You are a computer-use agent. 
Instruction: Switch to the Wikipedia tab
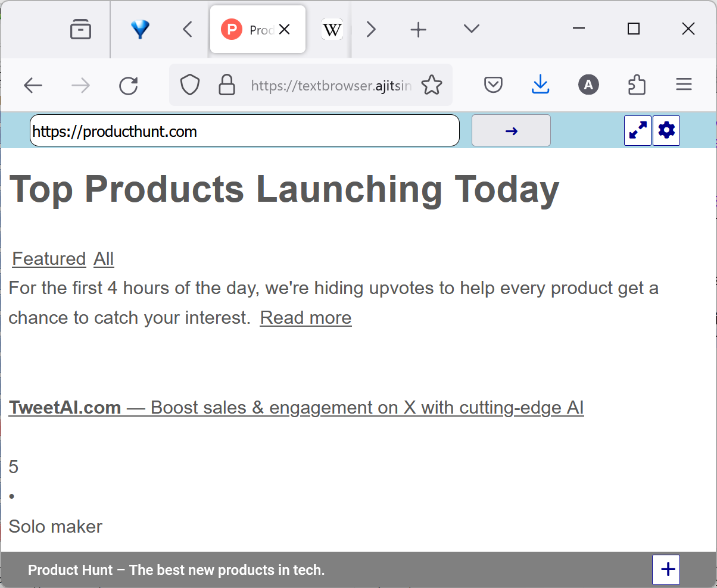click(332, 29)
